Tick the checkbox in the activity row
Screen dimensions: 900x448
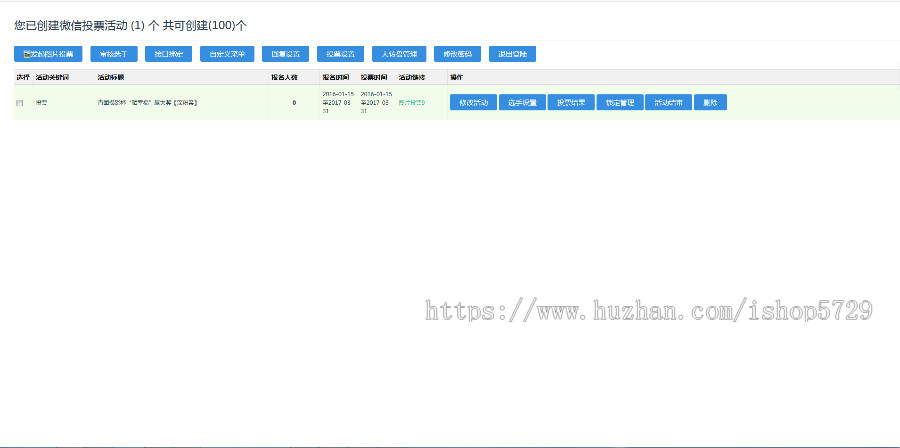click(x=20, y=103)
